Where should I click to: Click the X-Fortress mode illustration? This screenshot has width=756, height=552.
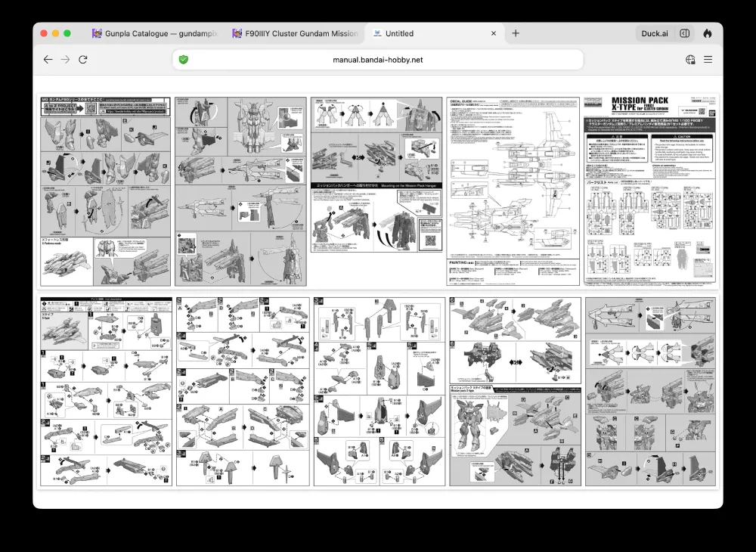[67, 262]
